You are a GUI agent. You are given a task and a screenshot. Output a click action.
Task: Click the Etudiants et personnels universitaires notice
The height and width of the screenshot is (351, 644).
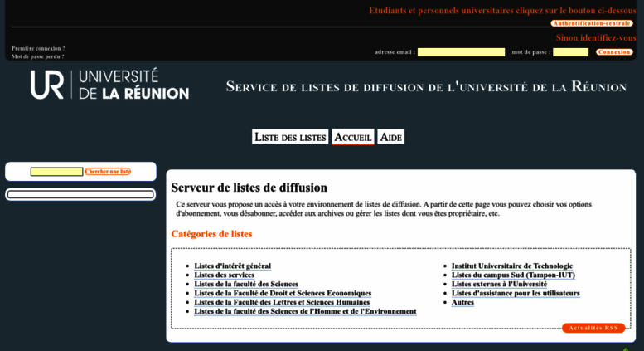pos(502,11)
